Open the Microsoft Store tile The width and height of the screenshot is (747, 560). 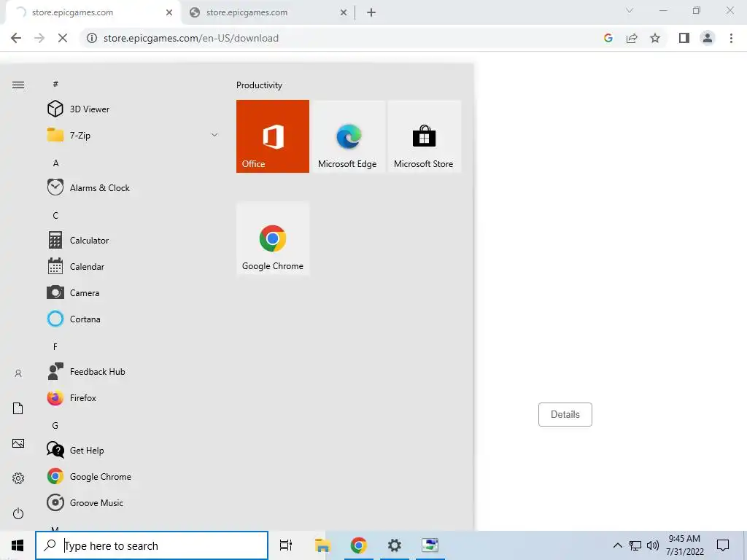click(424, 136)
